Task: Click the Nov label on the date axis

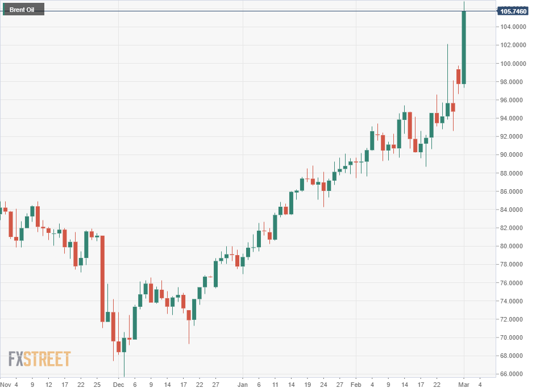Action: 5,384
